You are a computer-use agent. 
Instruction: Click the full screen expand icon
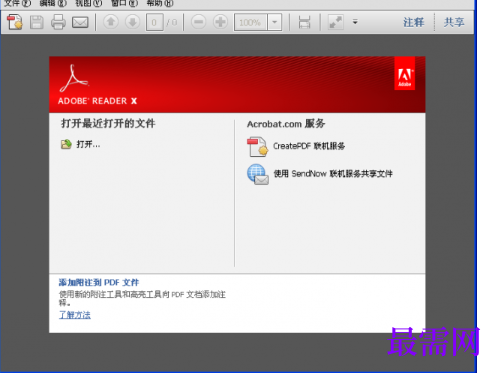pos(336,22)
